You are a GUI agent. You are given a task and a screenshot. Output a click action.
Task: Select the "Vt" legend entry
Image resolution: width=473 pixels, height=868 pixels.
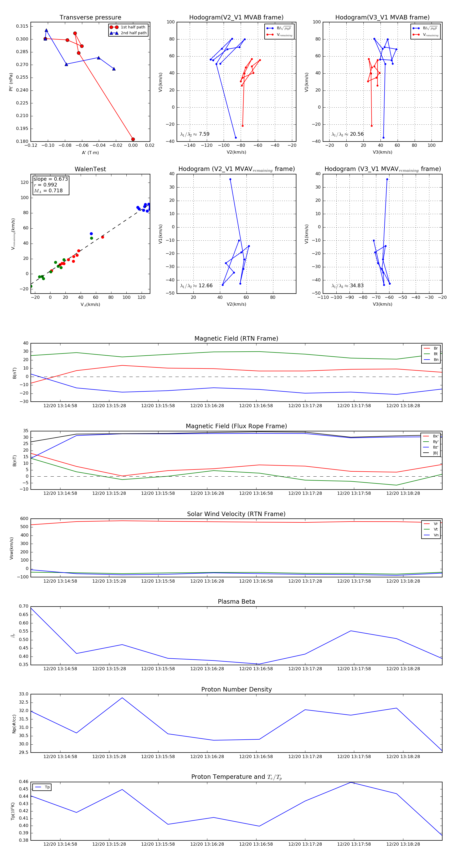[x=431, y=529]
